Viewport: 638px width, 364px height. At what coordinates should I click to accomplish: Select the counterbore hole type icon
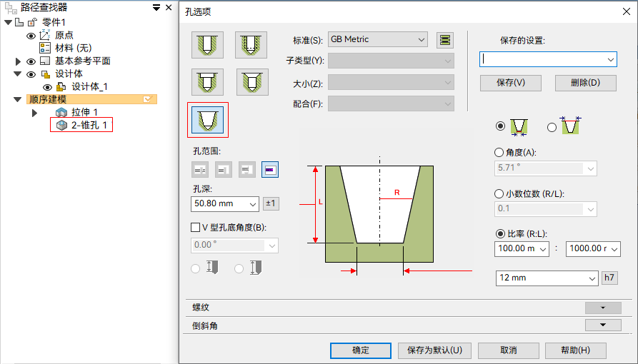pos(207,82)
